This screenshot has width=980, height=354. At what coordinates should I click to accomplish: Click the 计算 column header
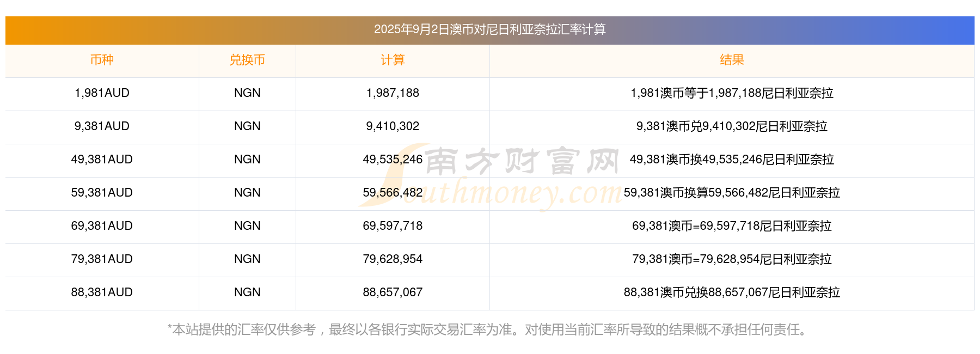pyautogui.click(x=393, y=60)
